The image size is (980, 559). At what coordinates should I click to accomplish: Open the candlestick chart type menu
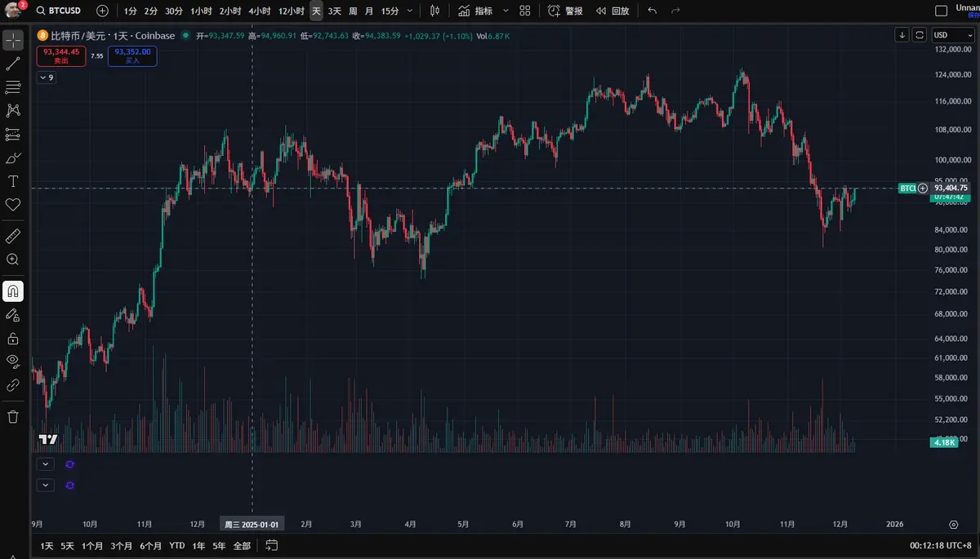click(434, 11)
